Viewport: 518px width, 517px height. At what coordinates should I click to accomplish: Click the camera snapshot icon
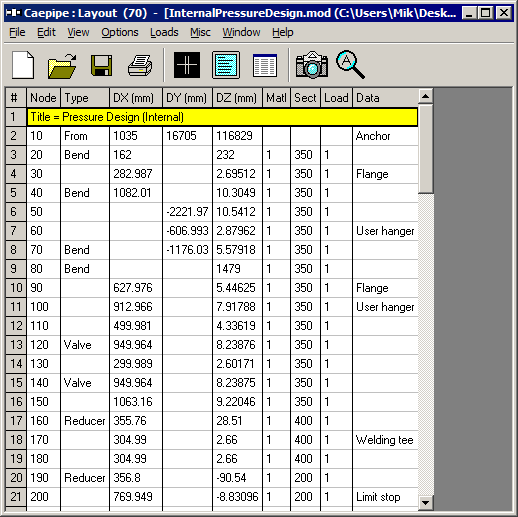(312, 65)
